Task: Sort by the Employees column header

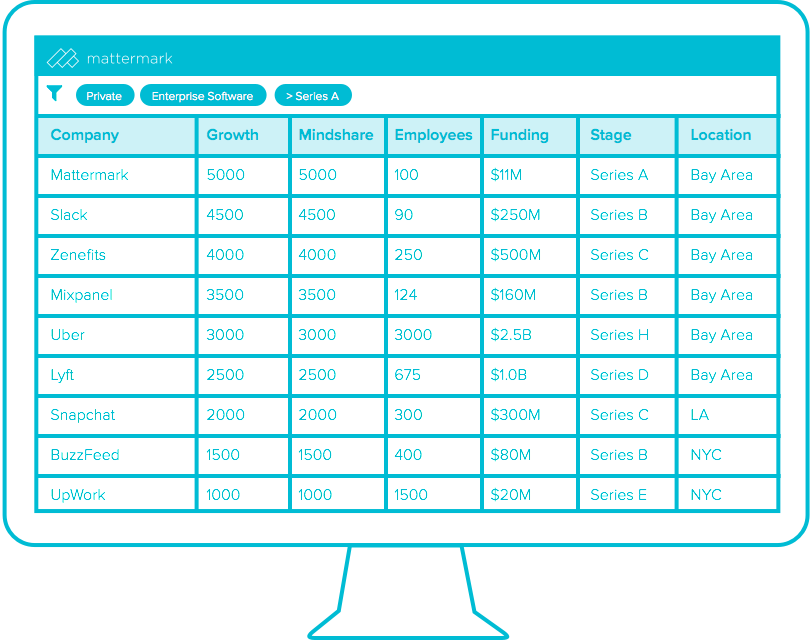Action: click(433, 136)
